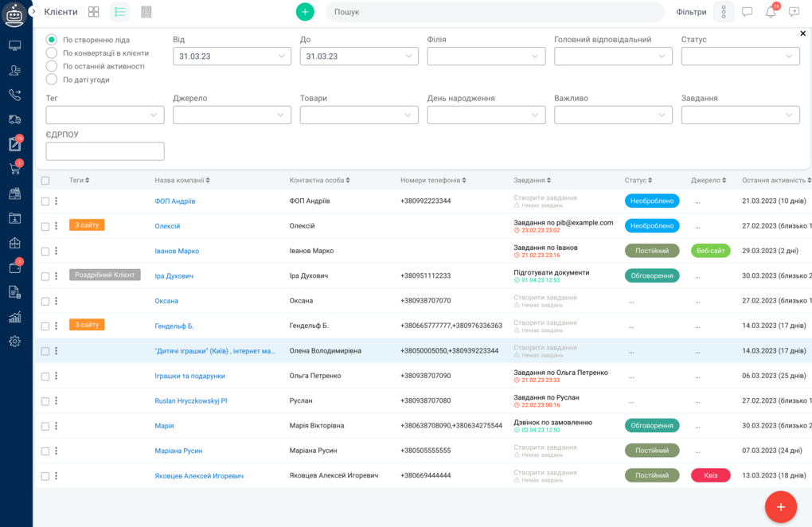
Task: Open the delivery truck section in sidebar
Action: [x=14, y=119]
